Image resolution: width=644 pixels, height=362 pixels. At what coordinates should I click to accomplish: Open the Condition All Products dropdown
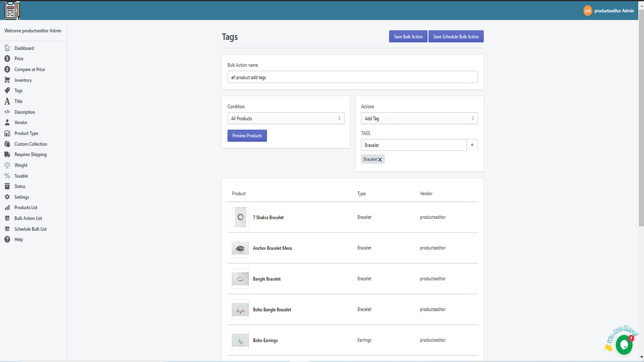286,119
